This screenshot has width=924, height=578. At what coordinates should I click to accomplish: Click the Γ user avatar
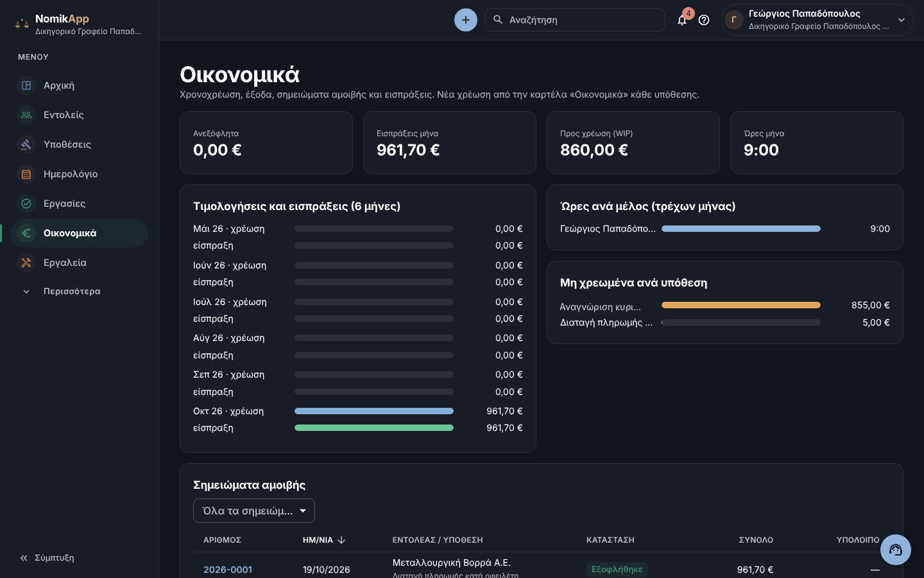coord(734,20)
